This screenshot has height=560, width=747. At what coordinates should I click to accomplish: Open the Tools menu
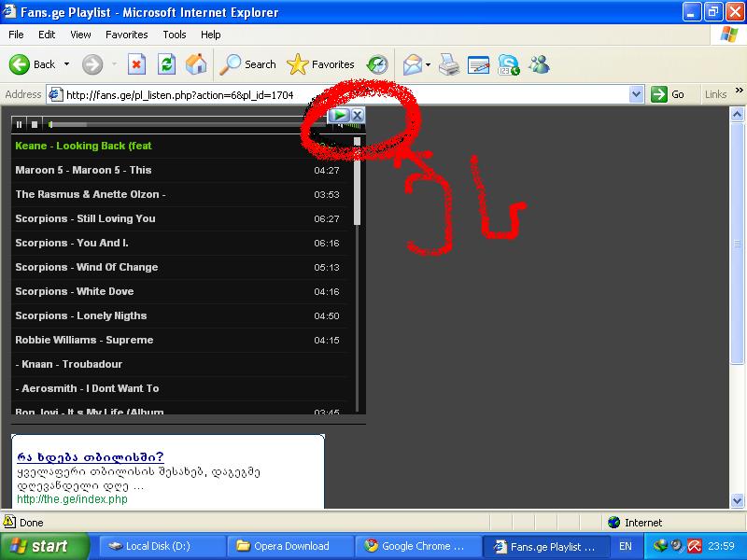175,35
